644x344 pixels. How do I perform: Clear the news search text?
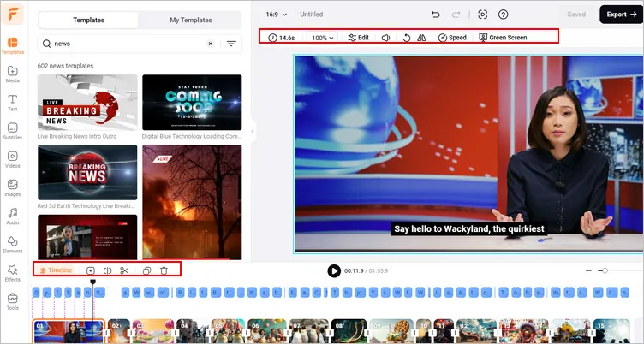(x=211, y=44)
